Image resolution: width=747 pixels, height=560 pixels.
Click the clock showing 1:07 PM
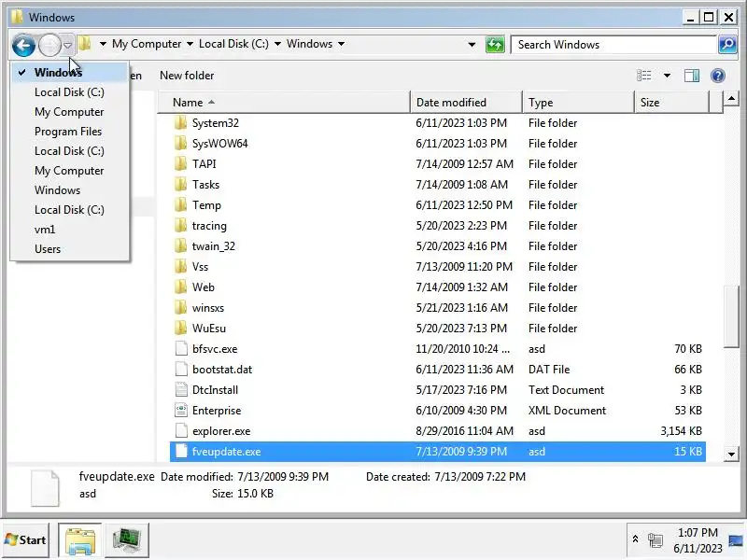[x=698, y=532]
